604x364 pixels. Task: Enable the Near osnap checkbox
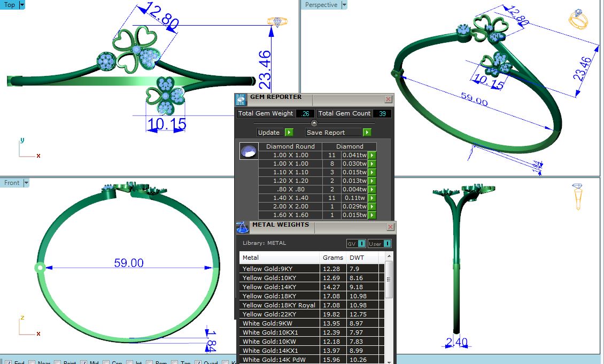pos(32,363)
